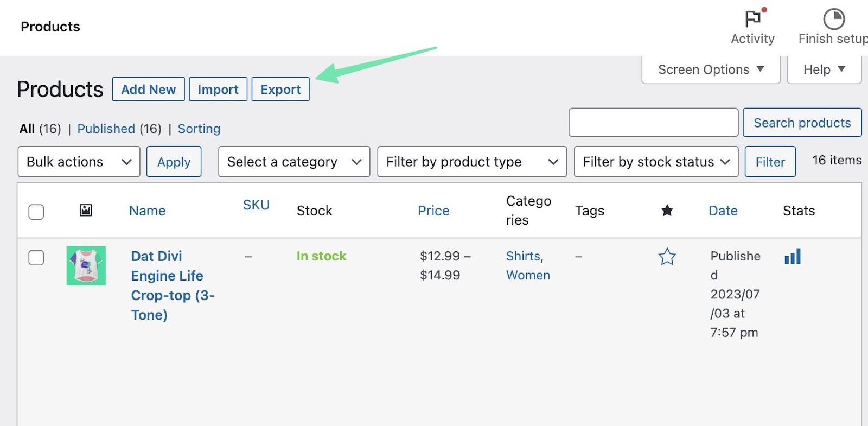
Task: Open Filter by product type dropdown
Action: 471,162
